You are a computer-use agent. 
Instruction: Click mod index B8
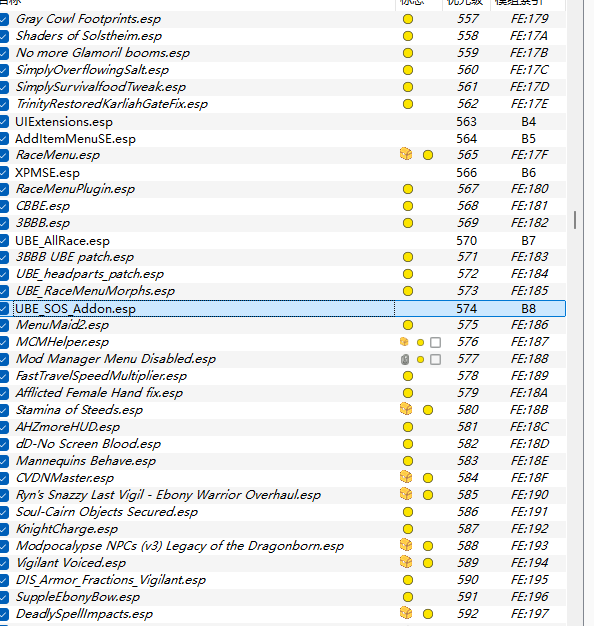pos(529,309)
